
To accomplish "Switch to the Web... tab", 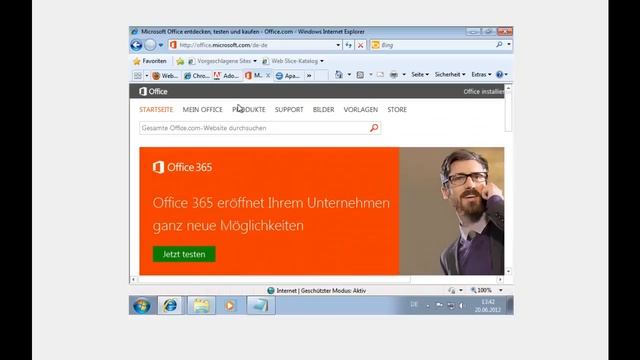I will click(x=165, y=76).
